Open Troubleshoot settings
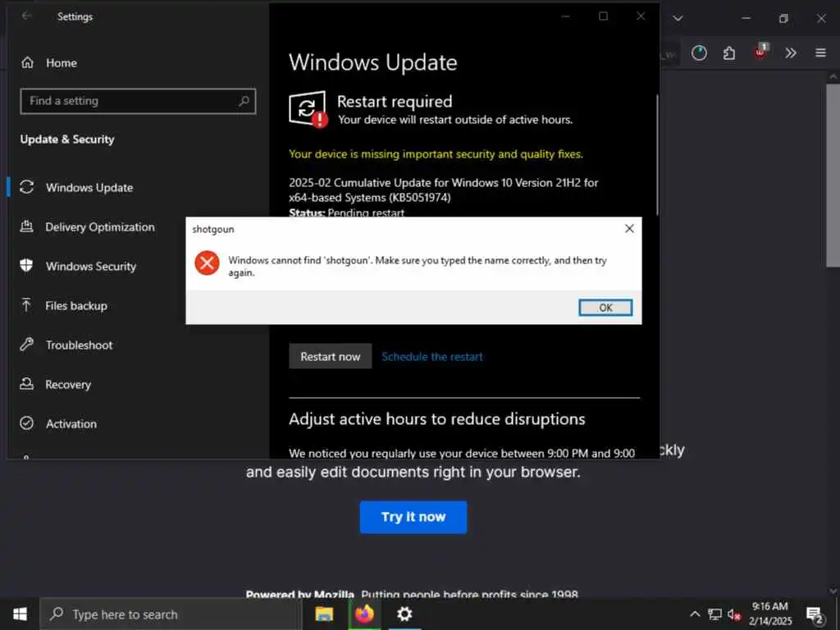Screen dimensions: 840x630 click(79, 345)
